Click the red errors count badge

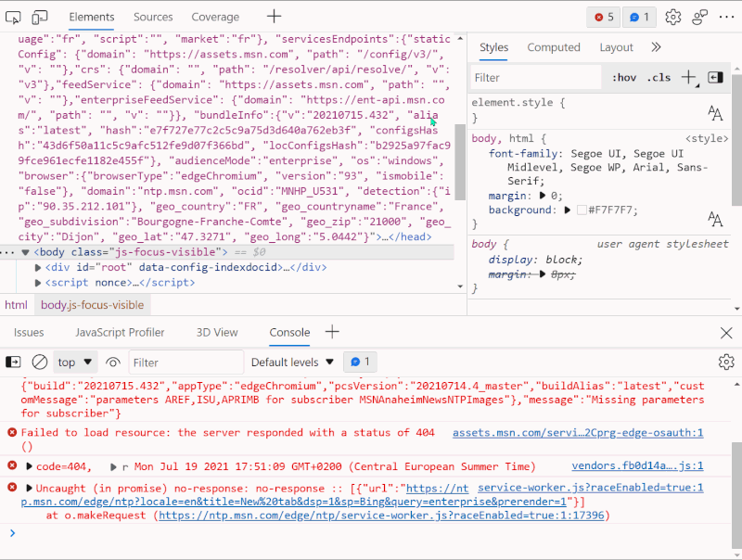tap(604, 17)
